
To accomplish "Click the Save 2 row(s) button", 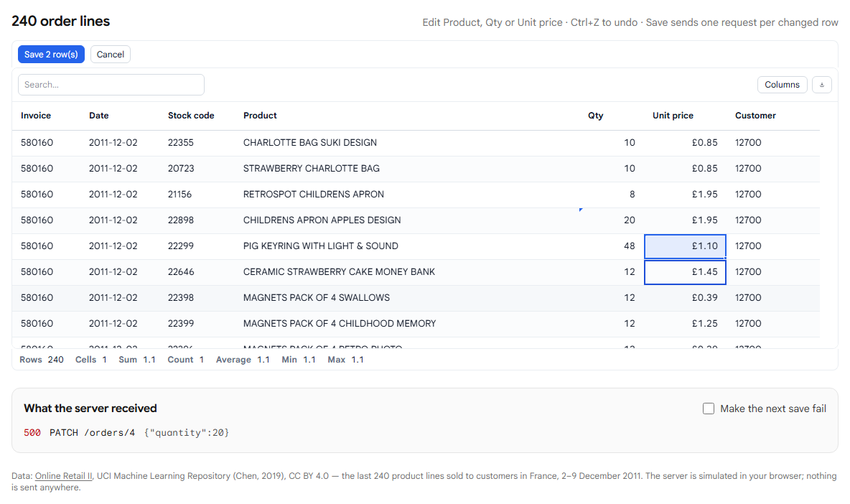I will pyautogui.click(x=51, y=54).
